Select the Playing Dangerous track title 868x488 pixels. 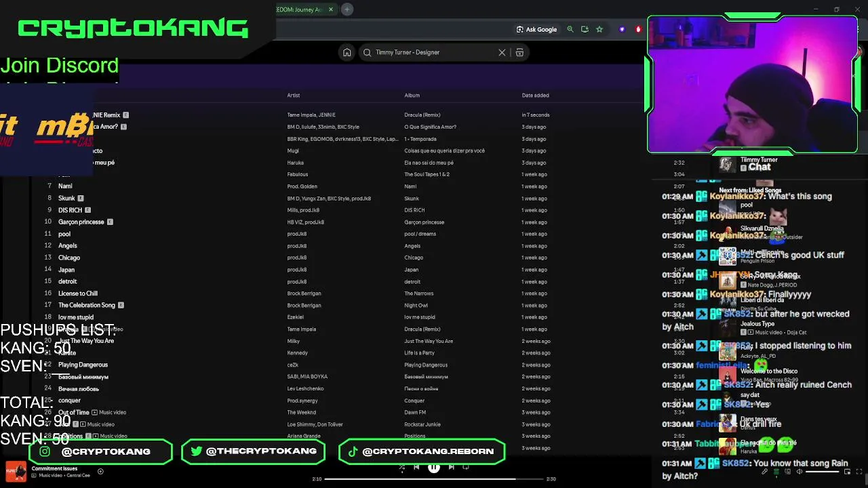[x=83, y=365]
